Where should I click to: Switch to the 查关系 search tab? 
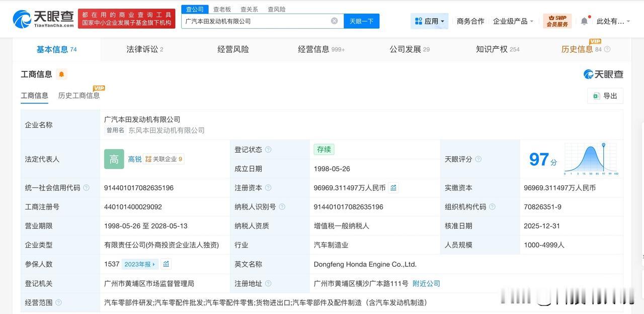249,9
